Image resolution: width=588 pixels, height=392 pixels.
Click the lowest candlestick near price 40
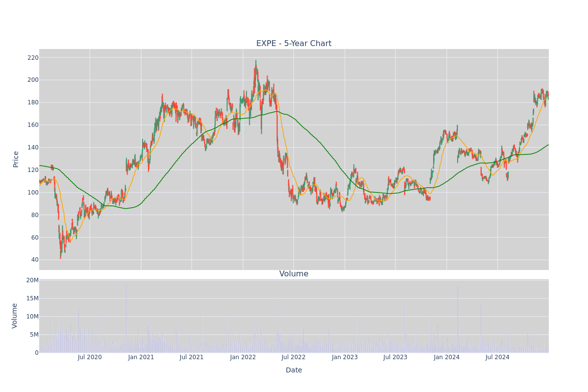click(61, 249)
